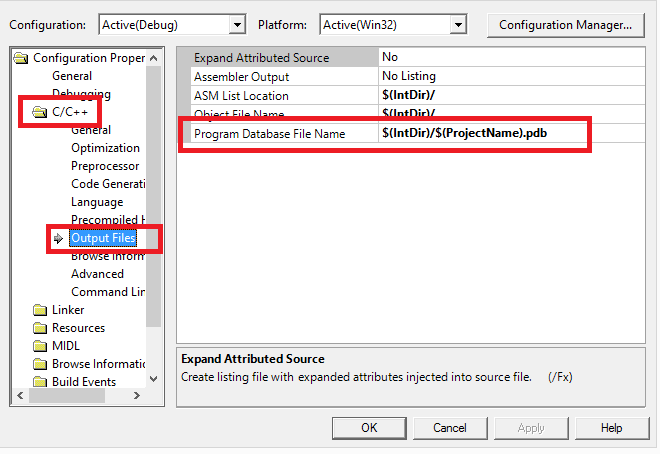
Task: Click the arrow beside Output Files
Action: pyautogui.click(x=59, y=238)
